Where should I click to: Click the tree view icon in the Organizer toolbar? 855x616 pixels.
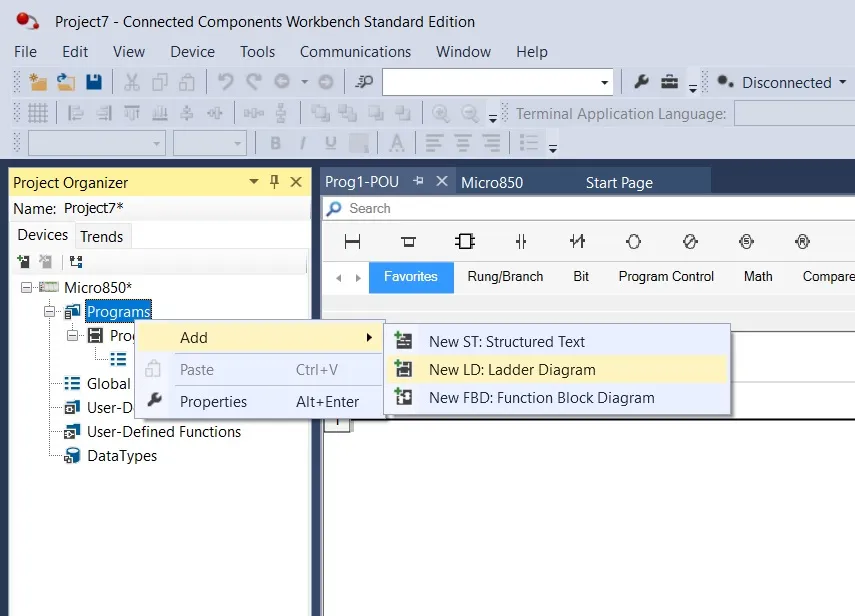(x=76, y=262)
